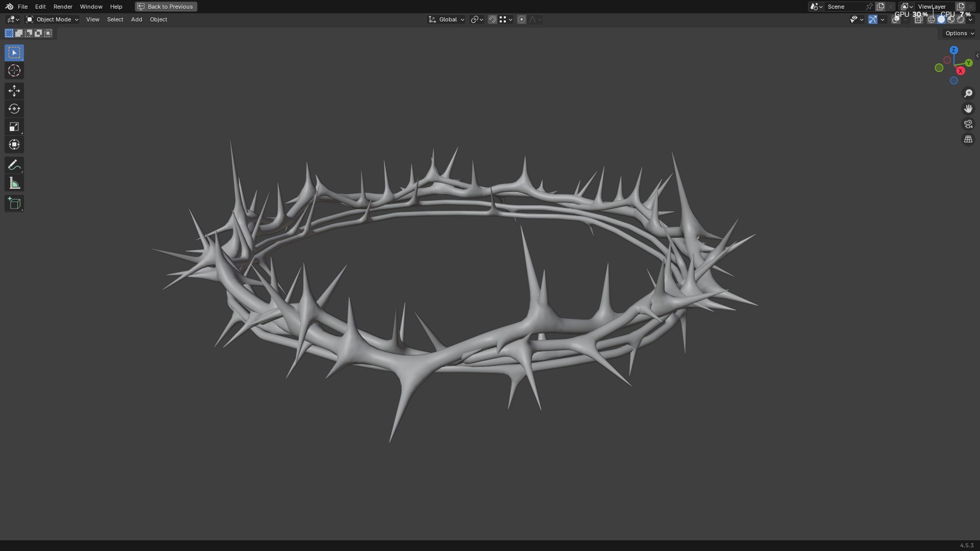Click the red X axis gizmo ball
The image size is (980, 551).
(960, 71)
